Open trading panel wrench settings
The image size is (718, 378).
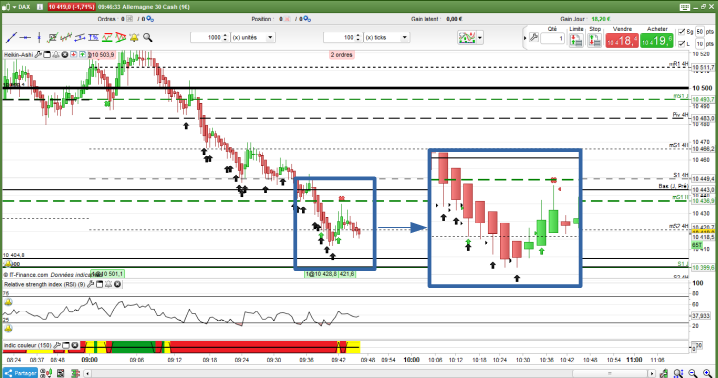coord(534,38)
